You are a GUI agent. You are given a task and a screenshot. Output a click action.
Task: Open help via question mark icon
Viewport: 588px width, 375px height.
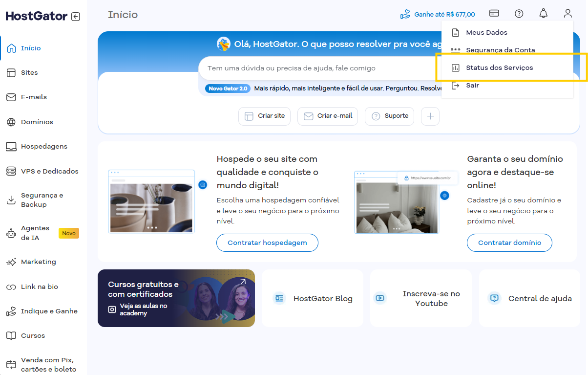(x=519, y=14)
